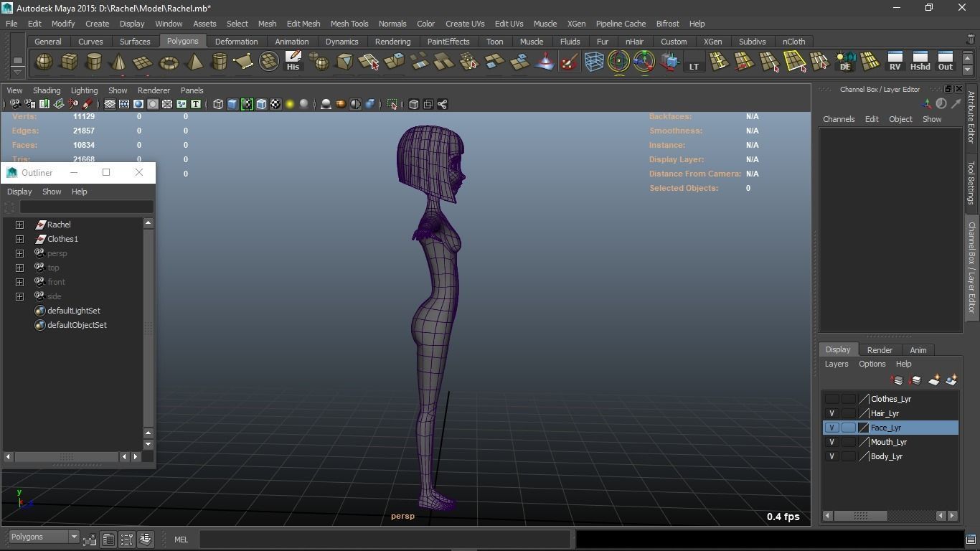This screenshot has width=980, height=551.
Task: Click the Face_Lyr color swatch
Action: pyautogui.click(x=864, y=428)
